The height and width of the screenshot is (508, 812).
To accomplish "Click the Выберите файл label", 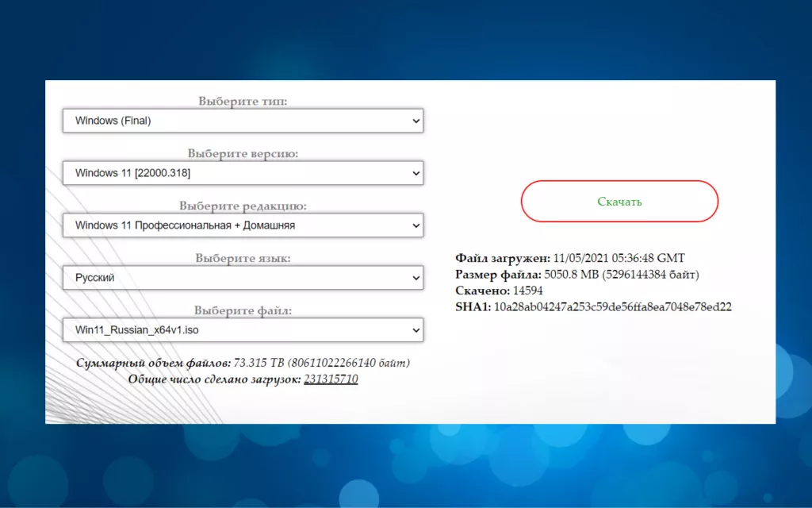I will point(243,310).
